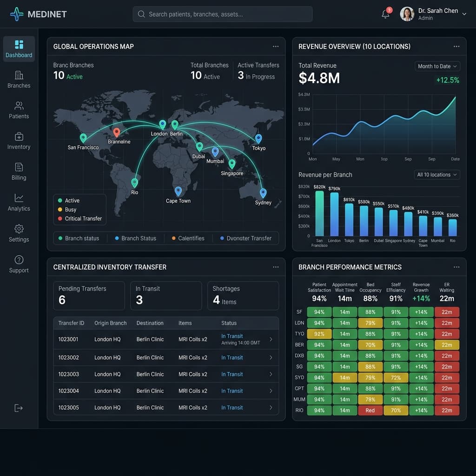Click the logout icon at sidebar bottom
This screenshot has height=476, width=476.
tap(19, 408)
